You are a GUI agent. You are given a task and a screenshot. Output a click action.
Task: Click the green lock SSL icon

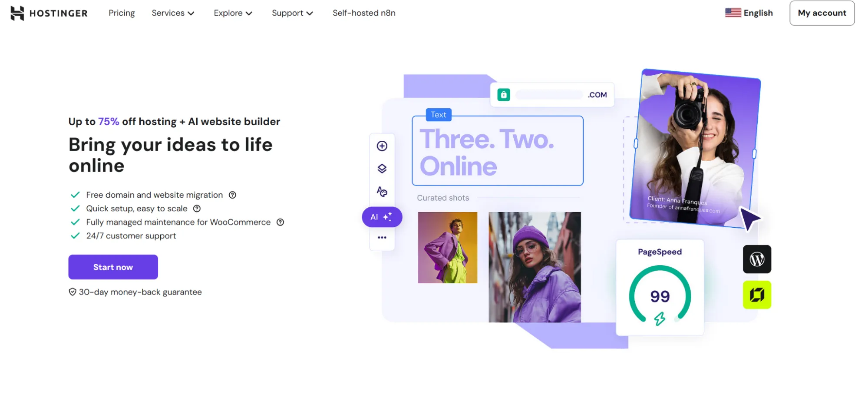(504, 95)
